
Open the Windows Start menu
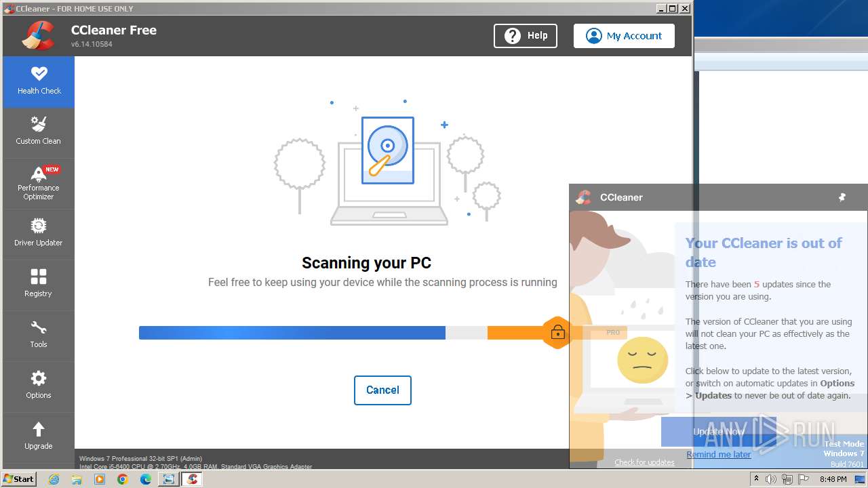coord(18,479)
